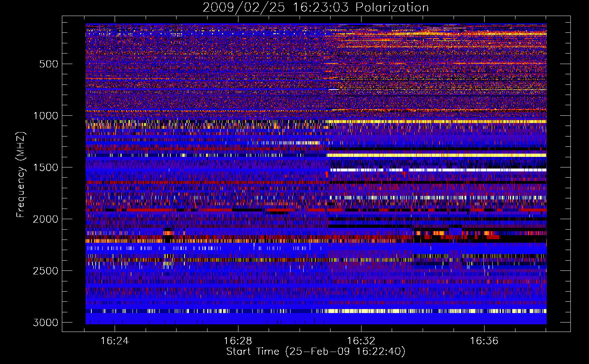The width and height of the screenshot is (589, 364).
Task: Click the 2000 frequency tick label
Action: 46,219
